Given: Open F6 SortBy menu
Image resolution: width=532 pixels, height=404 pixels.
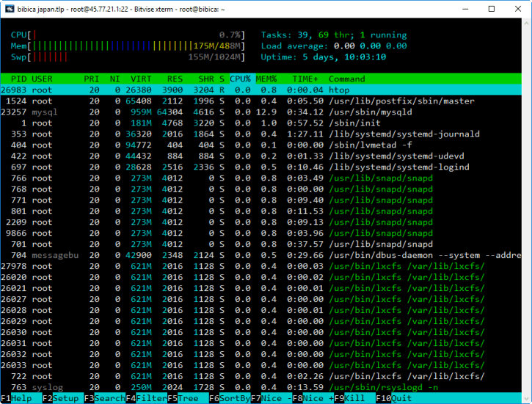Looking at the screenshot, I should pos(229,398).
